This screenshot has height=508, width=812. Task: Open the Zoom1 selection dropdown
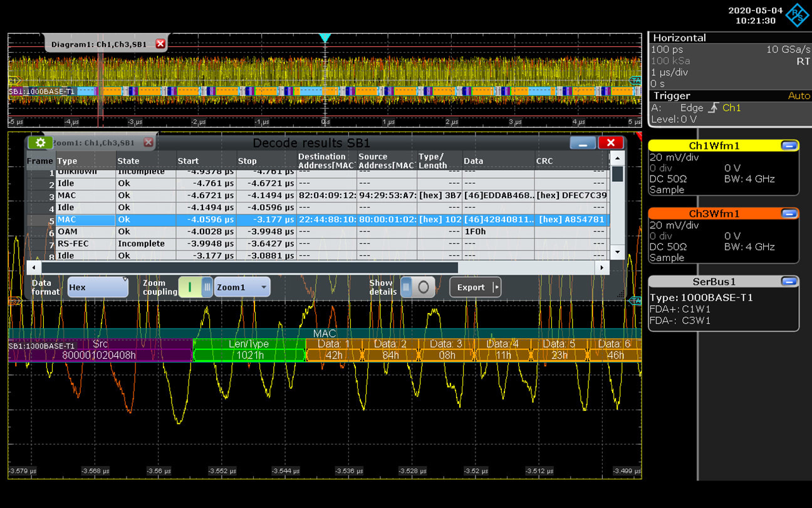tap(242, 287)
